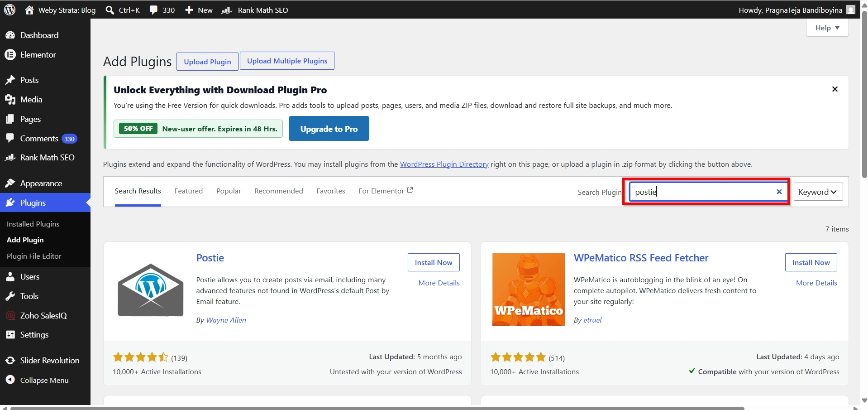
Task: Click the Appearance paintbrush icon
Action: (x=10, y=183)
